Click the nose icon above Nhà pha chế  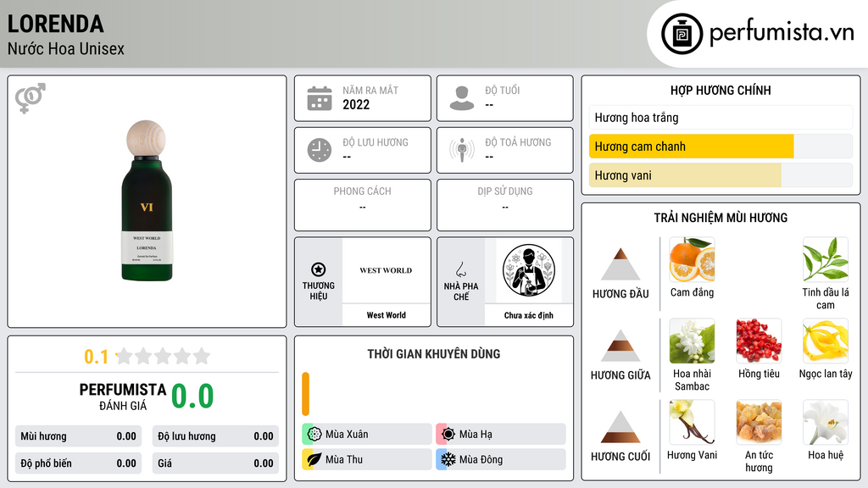point(460,269)
